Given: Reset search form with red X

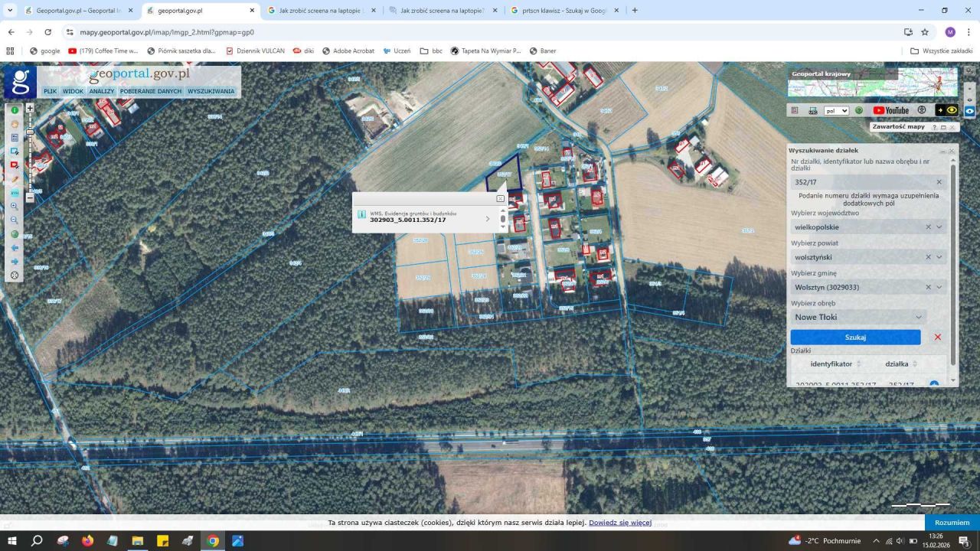Looking at the screenshot, I should [x=938, y=337].
